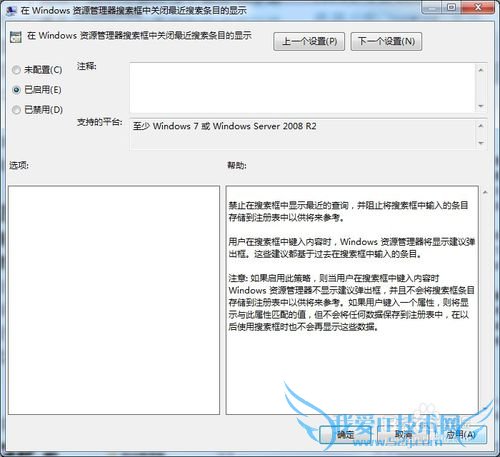The height and width of the screenshot is (457, 500).
Task: Click supported platform box scroll down arrow
Action: point(481,143)
